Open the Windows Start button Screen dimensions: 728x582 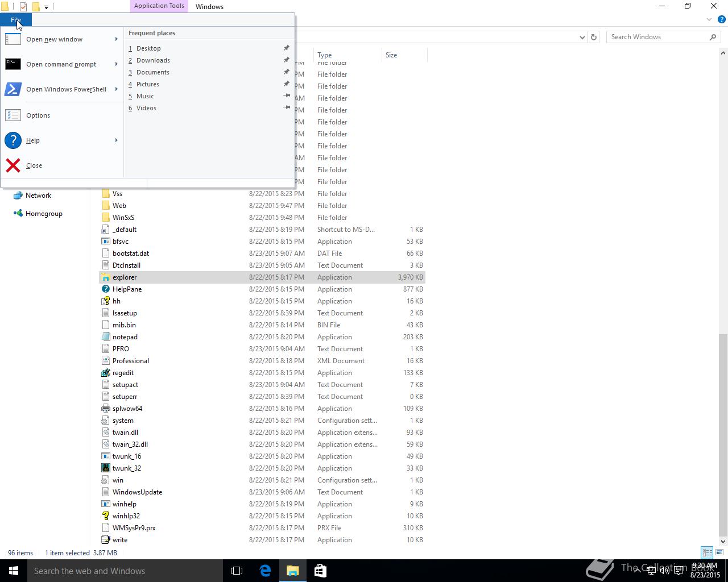pyautogui.click(x=14, y=571)
